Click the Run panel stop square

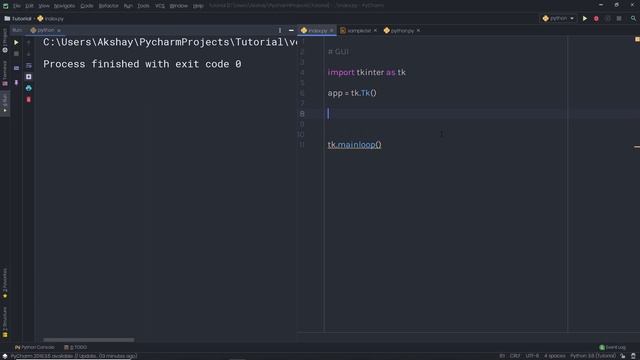(16, 54)
